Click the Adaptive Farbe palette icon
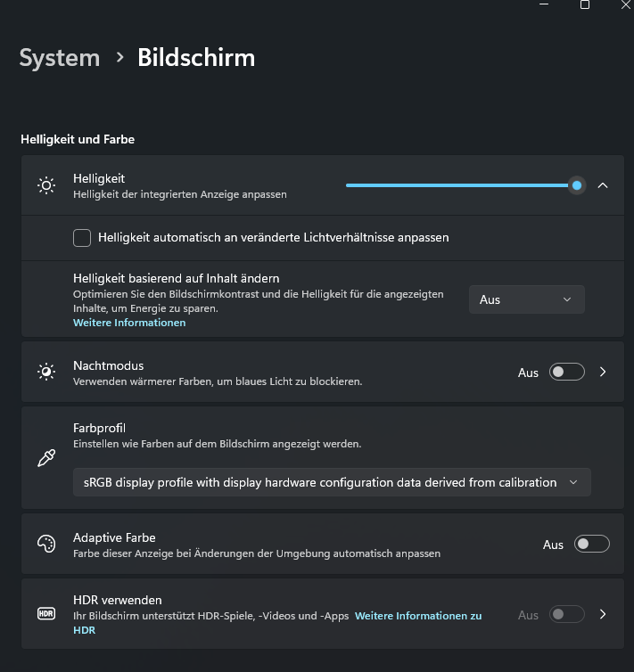This screenshot has width=634, height=672. tap(46, 545)
